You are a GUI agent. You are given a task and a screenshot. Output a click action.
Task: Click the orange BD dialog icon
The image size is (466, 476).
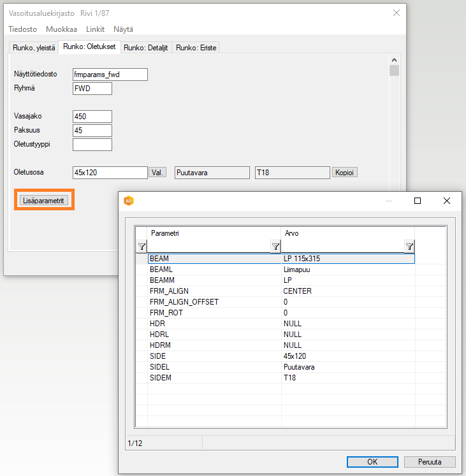click(x=129, y=201)
